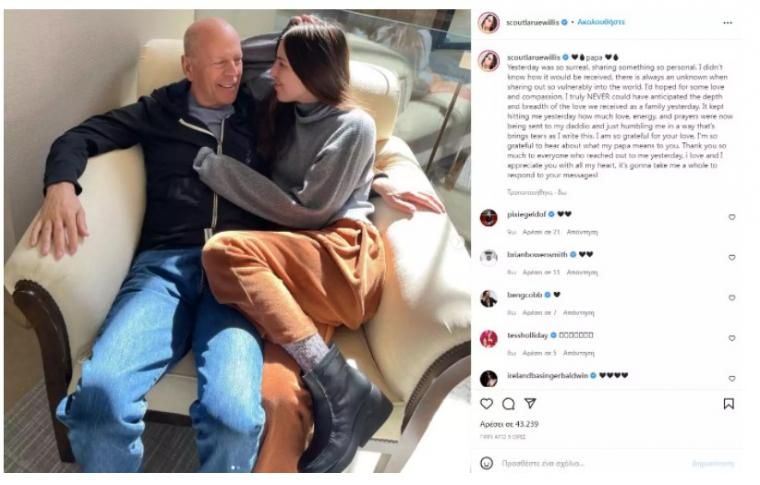Reply to bengcobb's comment
The height and width of the screenshot is (485, 760).
pos(578,313)
